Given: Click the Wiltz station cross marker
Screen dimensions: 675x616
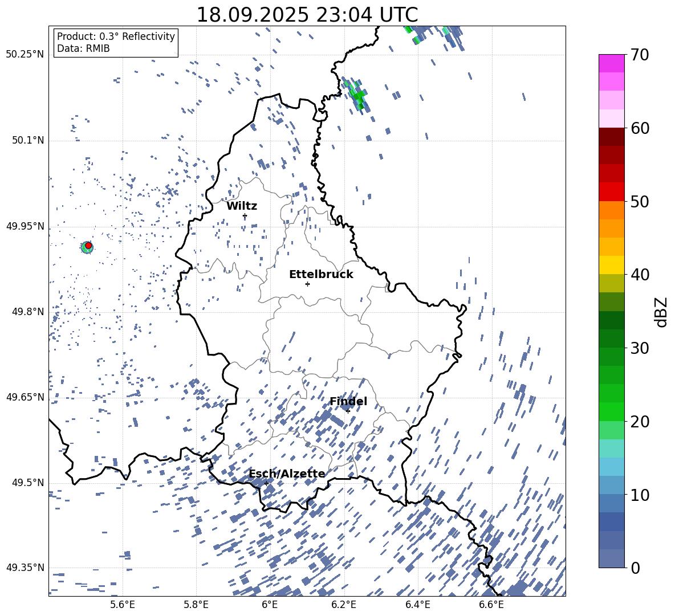Looking at the screenshot, I should tap(245, 215).
